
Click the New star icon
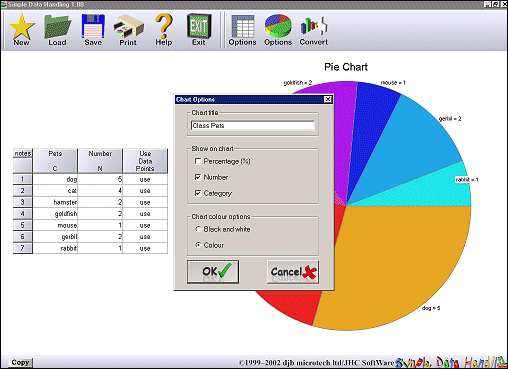click(x=21, y=30)
